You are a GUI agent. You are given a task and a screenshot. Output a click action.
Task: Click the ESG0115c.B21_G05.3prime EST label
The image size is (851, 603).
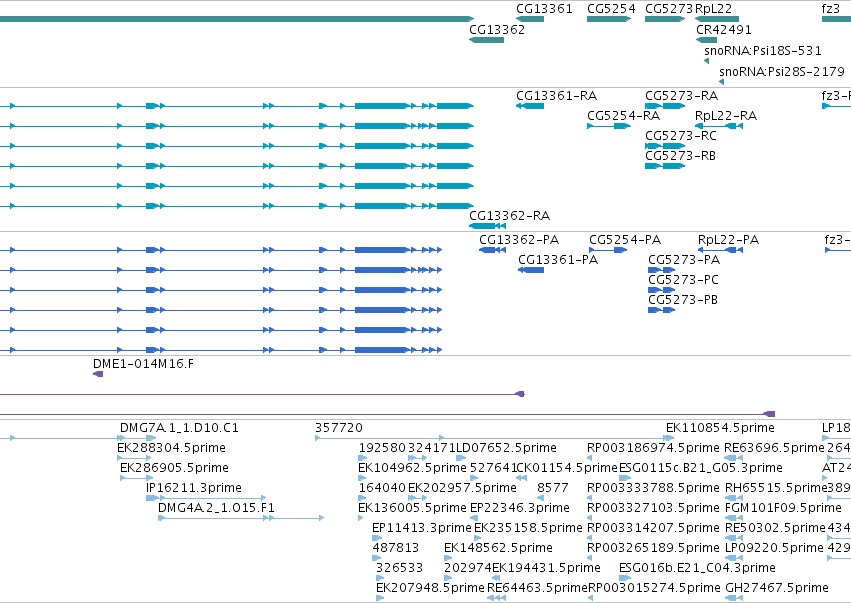[701, 468]
